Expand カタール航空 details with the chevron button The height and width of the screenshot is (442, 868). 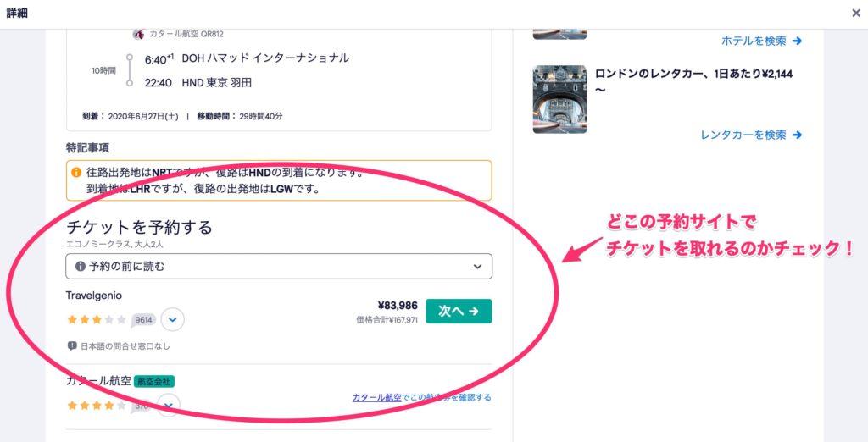(169, 406)
